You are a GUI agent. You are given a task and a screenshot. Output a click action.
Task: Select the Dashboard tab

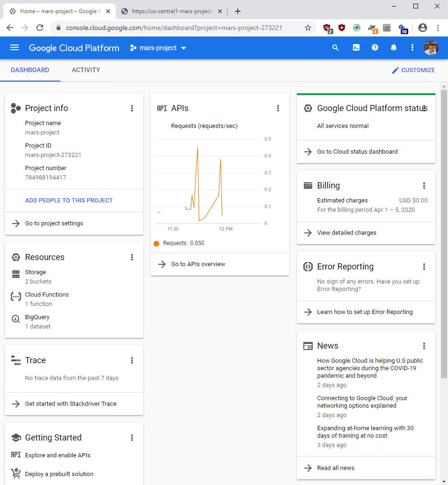30,70
